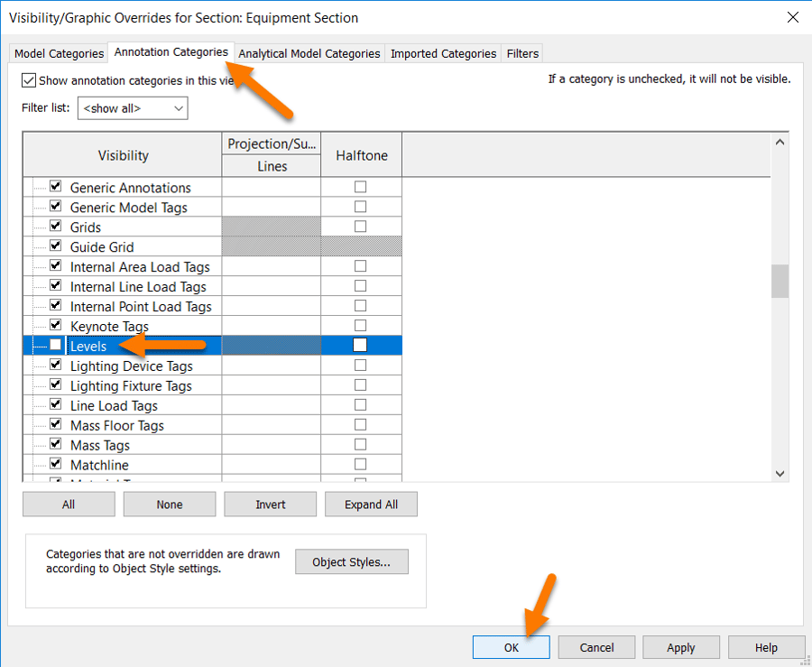The image size is (812, 667).
Task: Open the Filters tab
Action: click(521, 53)
